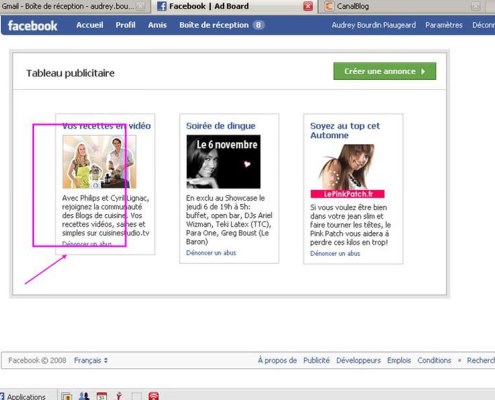This screenshot has width=495, height=400.
Task: Go to Accueil in Facebook menu
Action: tap(90, 25)
